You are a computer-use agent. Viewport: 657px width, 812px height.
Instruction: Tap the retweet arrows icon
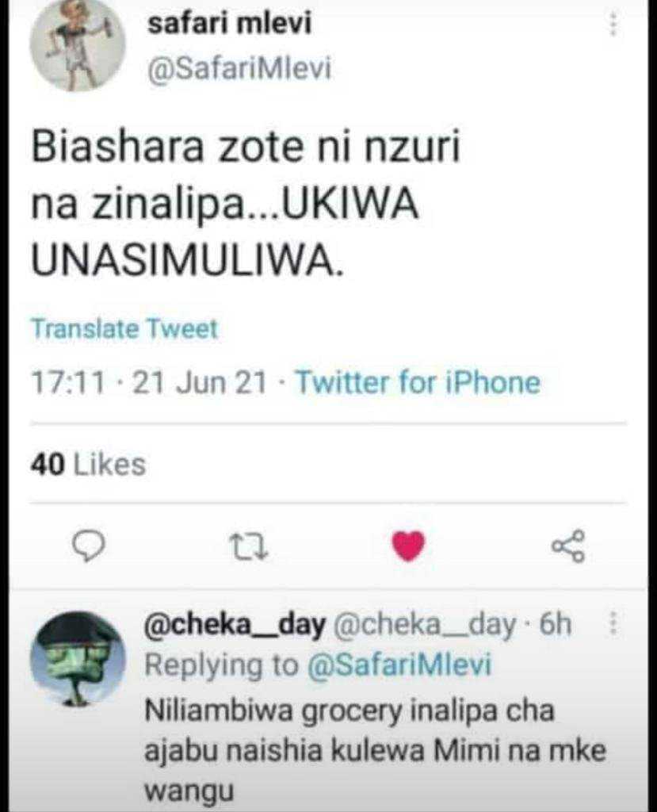coord(249,547)
